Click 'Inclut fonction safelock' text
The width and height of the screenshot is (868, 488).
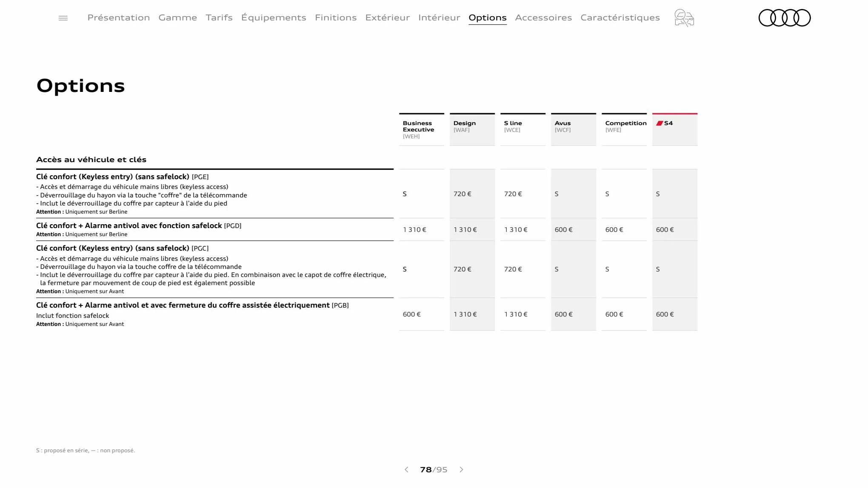(x=72, y=316)
